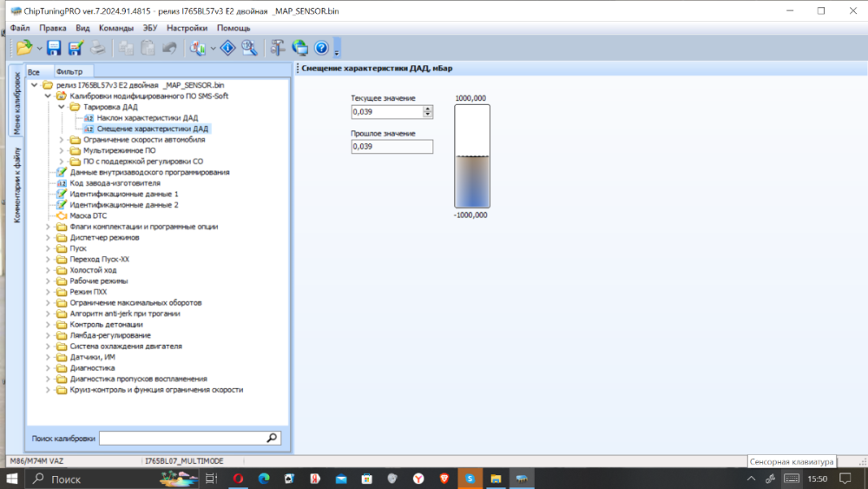Open the Помощь menu
This screenshot has width=868, height=489.
(233, 28)
